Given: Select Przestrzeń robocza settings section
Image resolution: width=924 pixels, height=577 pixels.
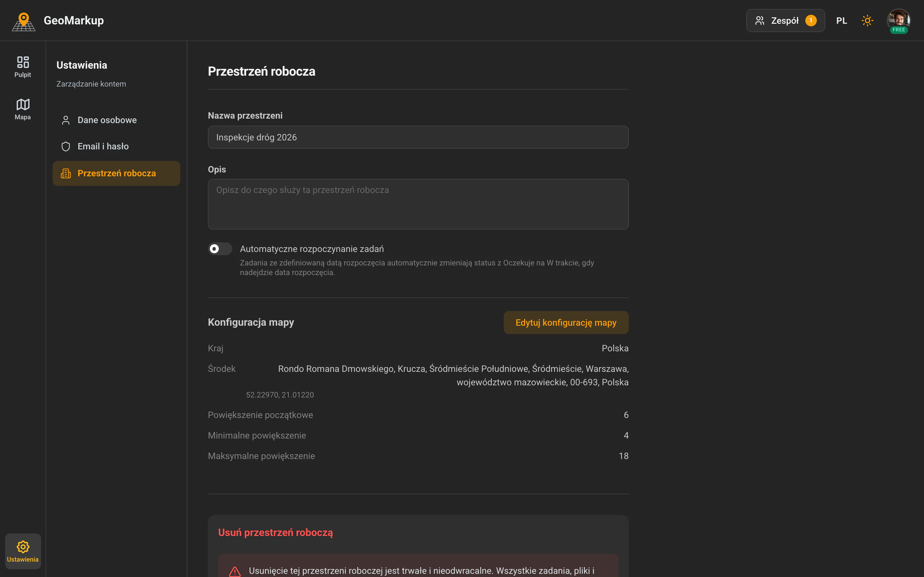Looking at the screenshot, I should pyautogui.click(x=116, y=173).
